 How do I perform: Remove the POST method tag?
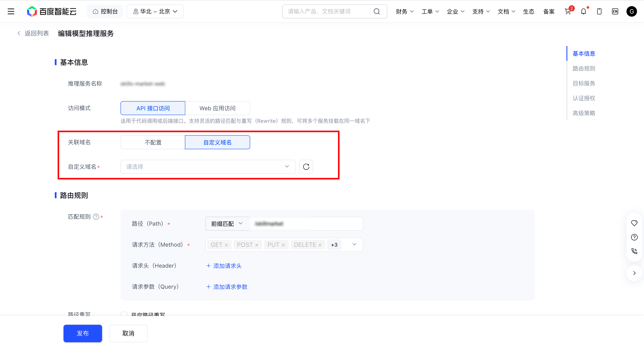pyautogui.click(x=257, y=245)
